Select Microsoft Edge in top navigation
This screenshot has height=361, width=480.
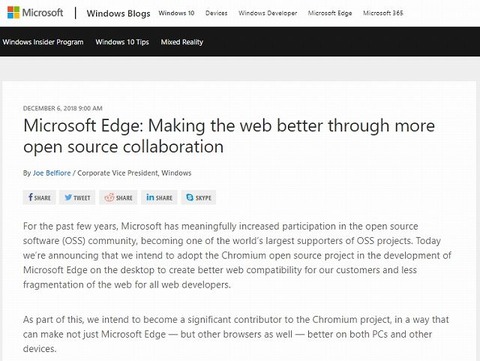click(330, 13)
